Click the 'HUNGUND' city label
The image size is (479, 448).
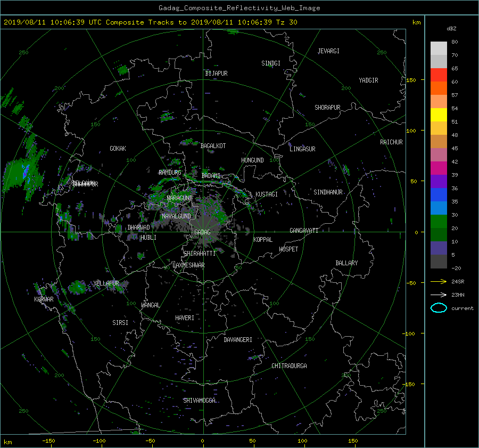point(252,160)
